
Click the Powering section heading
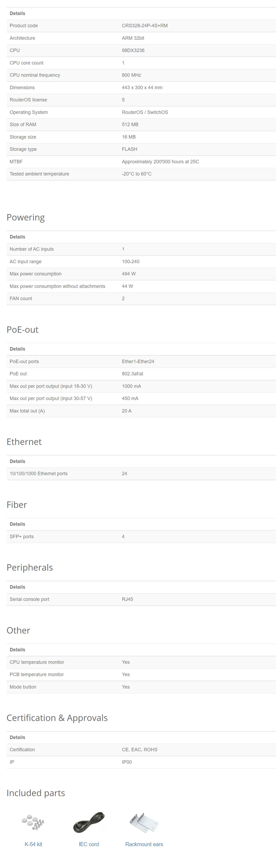pos(25,218)
